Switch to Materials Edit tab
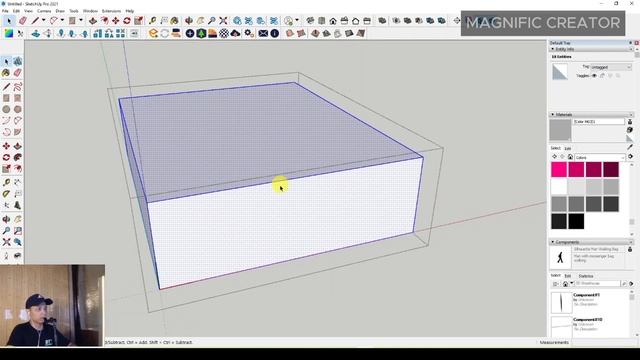Screen dimensions: 640x360 (567, 149)
